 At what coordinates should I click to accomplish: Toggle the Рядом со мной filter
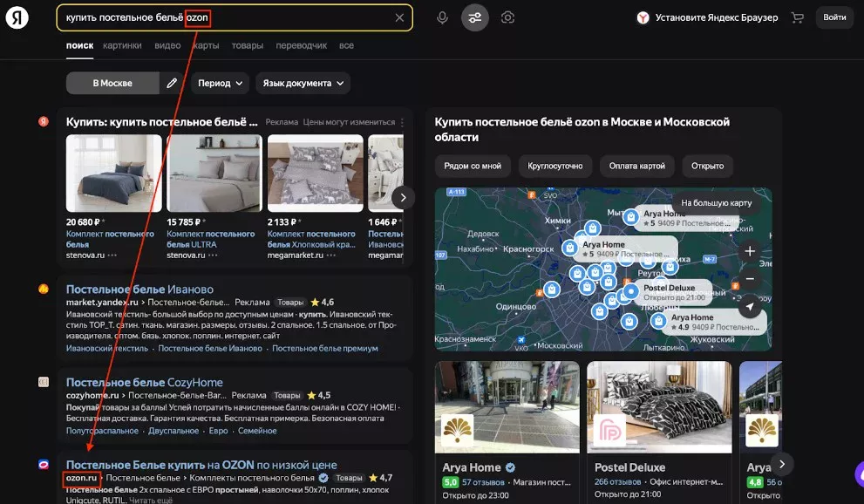473,166
